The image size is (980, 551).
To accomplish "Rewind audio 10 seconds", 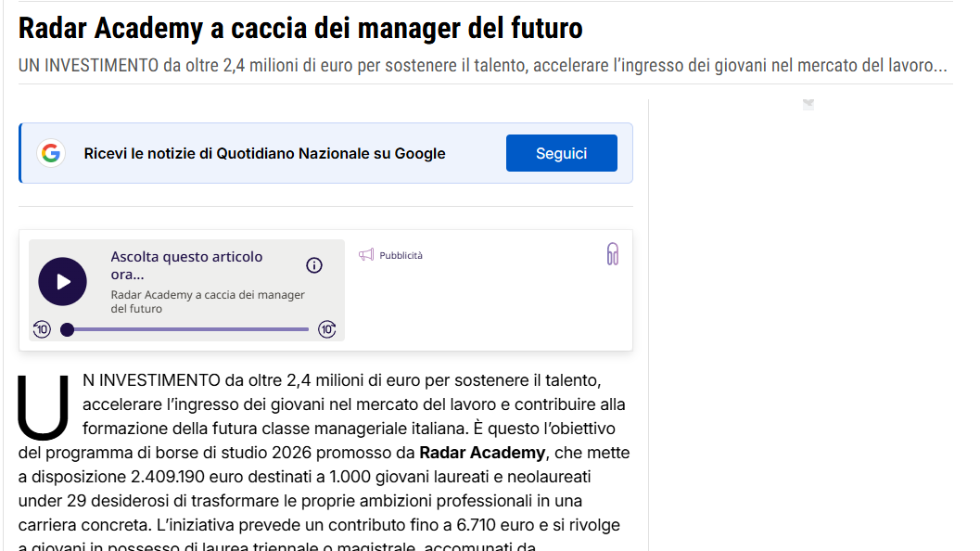I will [42, 329].
